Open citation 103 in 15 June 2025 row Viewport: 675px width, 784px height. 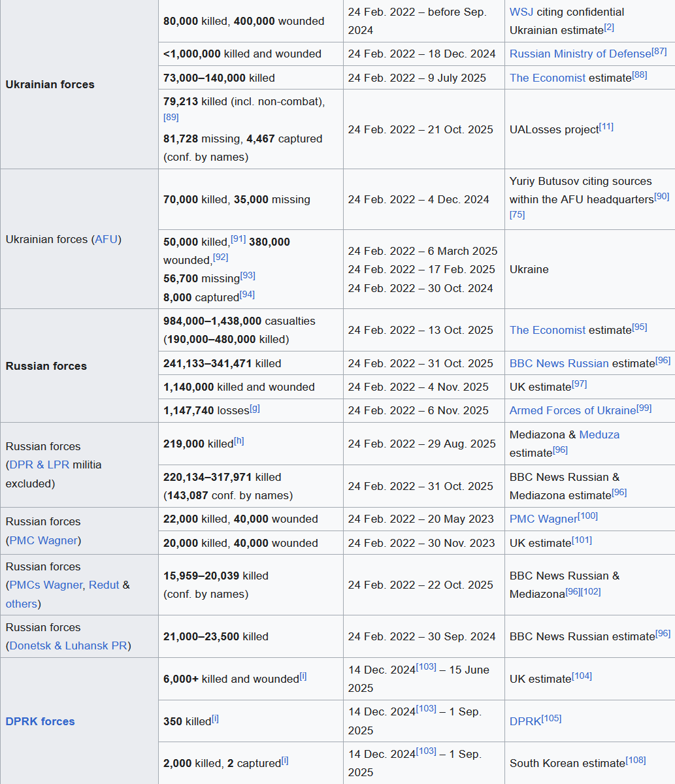pos(426,667)
